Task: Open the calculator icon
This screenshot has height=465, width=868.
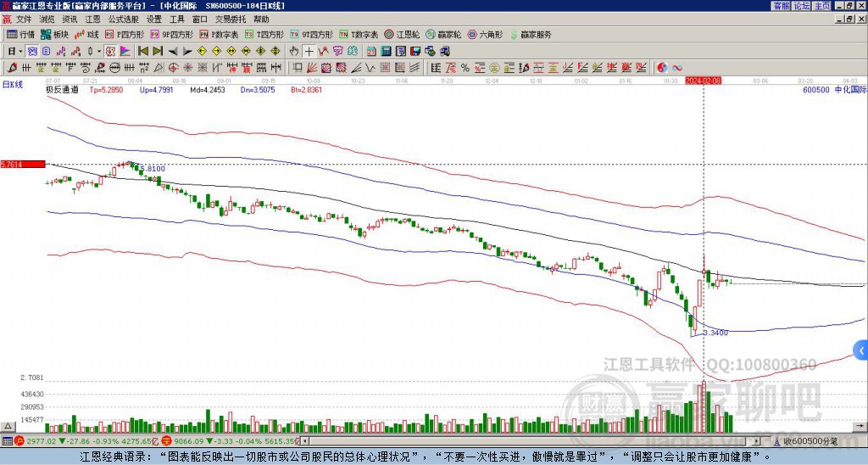Action: pos(387,52)
